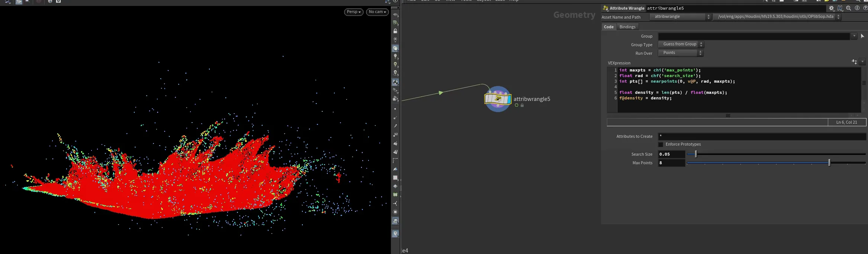The image size is (868, 254).
Task: Open the OPlibSop.hda asset path dropdown
Action: pyautogui.click(x=777, y=17)
